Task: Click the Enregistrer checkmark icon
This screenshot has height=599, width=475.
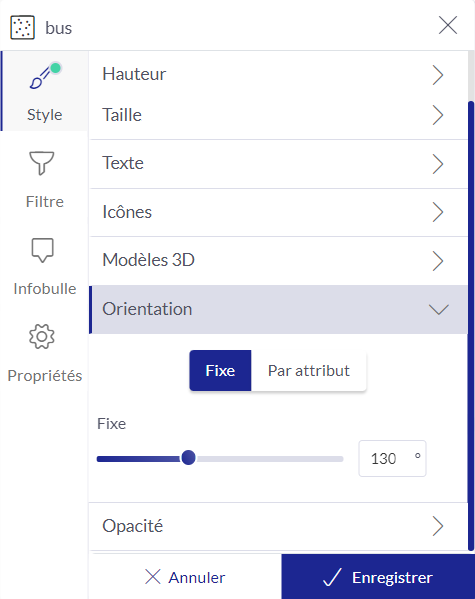Action: click(332, 577)
